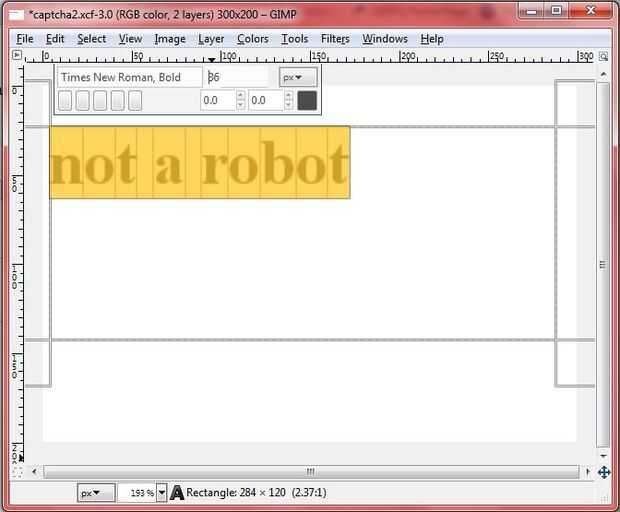
Task: Open the Filters menu
Action: (335, 39)
